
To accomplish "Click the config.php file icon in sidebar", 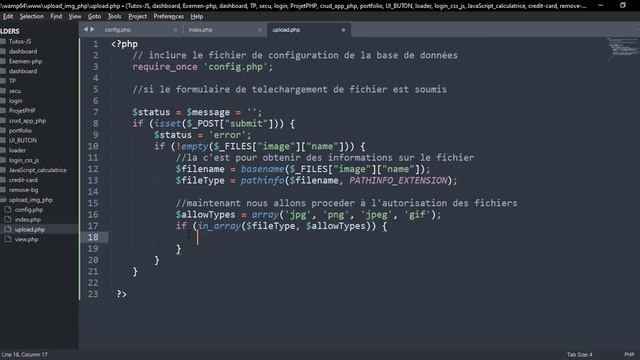I will [8, 209].
